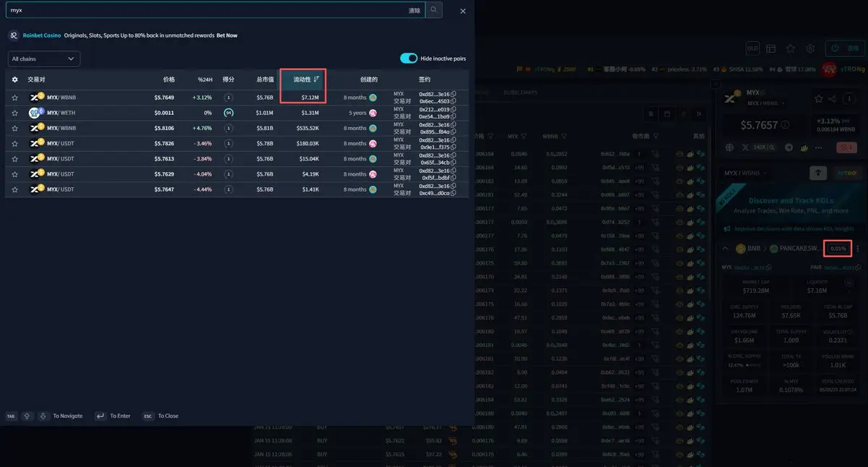Select the $7.12M liquidity value
This screenshot has width=868, height=467.
coord(310,98)
